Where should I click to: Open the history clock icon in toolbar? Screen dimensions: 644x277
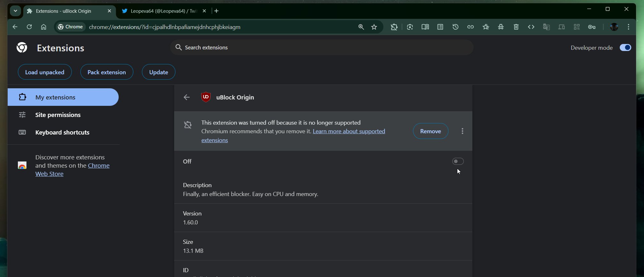(455, 27)
